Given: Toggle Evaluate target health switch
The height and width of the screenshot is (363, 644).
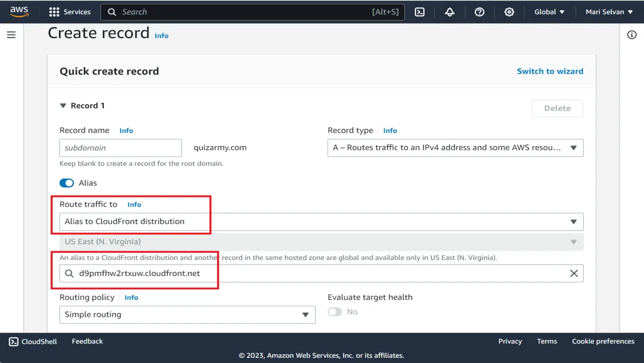Looking at the screenshot, I should tap(335, 312).
